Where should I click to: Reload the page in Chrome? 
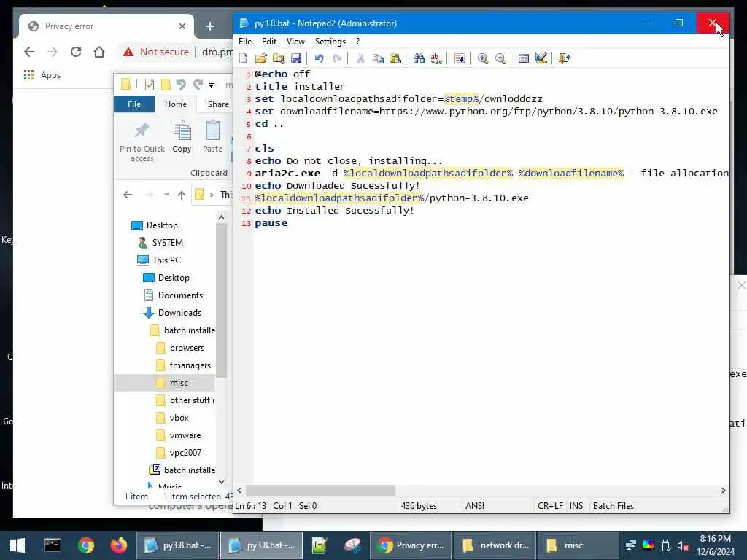[x=76, y=52]
